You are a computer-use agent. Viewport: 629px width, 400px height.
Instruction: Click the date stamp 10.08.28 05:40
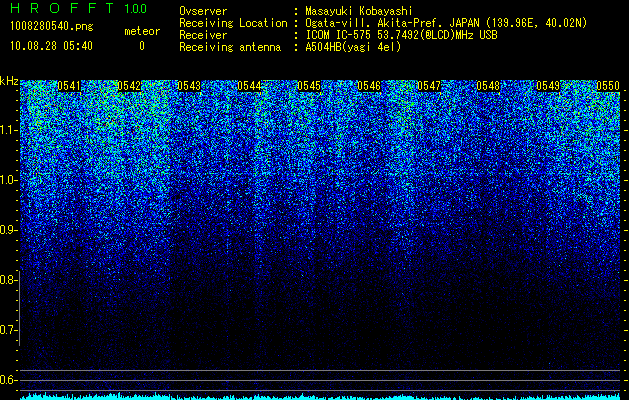coord(51,46)
